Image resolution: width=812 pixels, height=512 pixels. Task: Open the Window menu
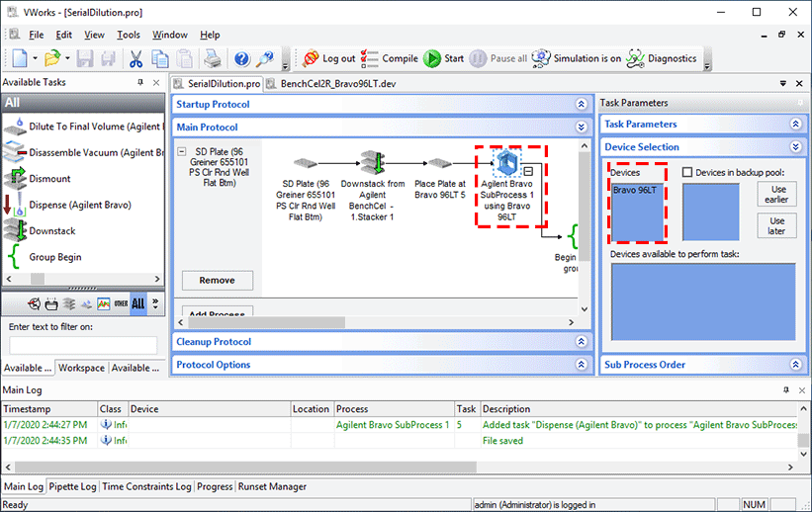(x=169, y=35)
